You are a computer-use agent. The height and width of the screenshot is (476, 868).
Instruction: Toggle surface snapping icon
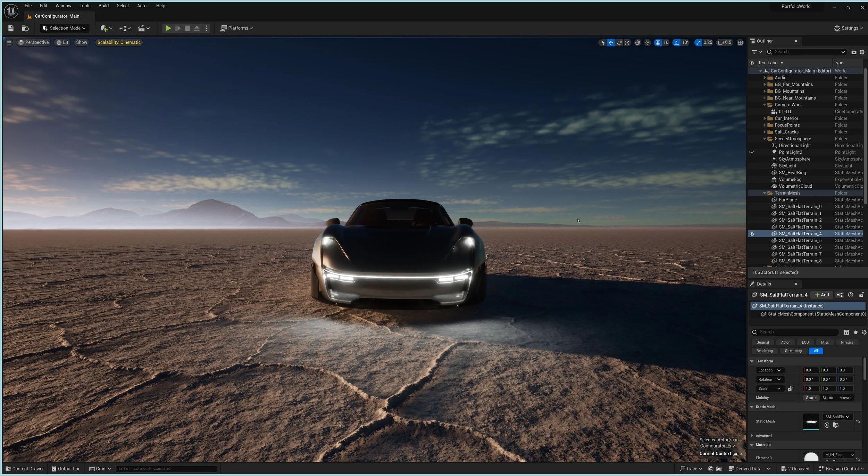point(648,42)
